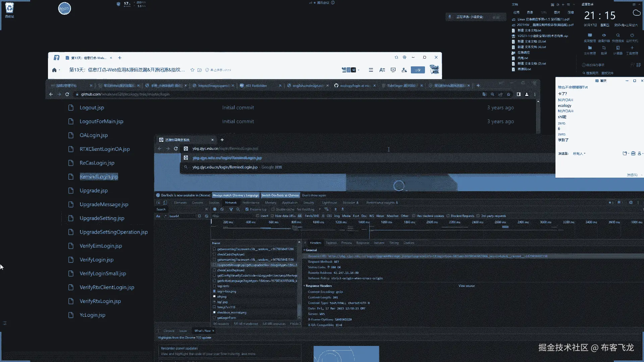This screenshot has width=644, height=362.
Task: Click the base64 search input field
Action: tap(181, 216)
